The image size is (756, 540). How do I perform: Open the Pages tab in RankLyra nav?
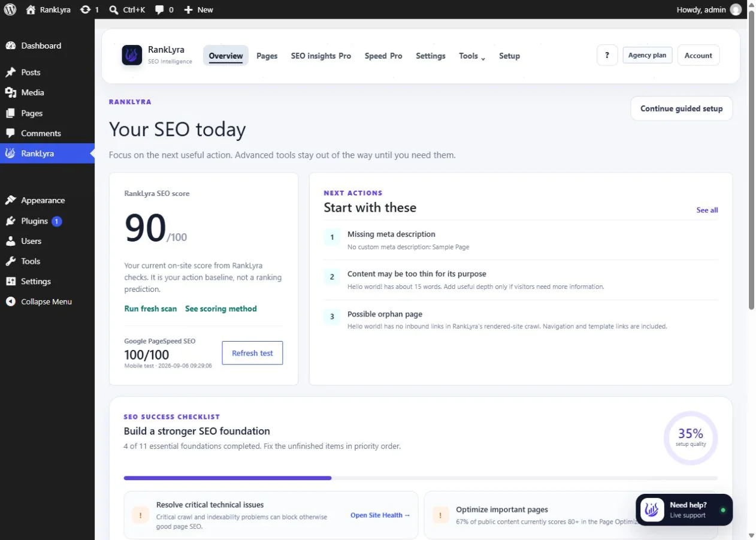267,56
